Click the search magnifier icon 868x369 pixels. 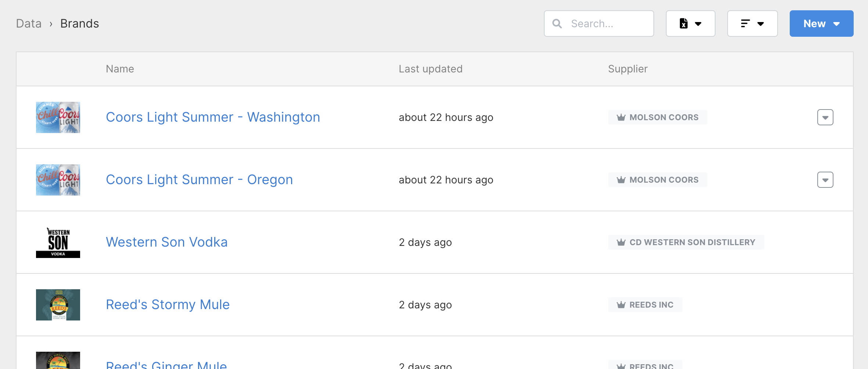tap(557, 24)
